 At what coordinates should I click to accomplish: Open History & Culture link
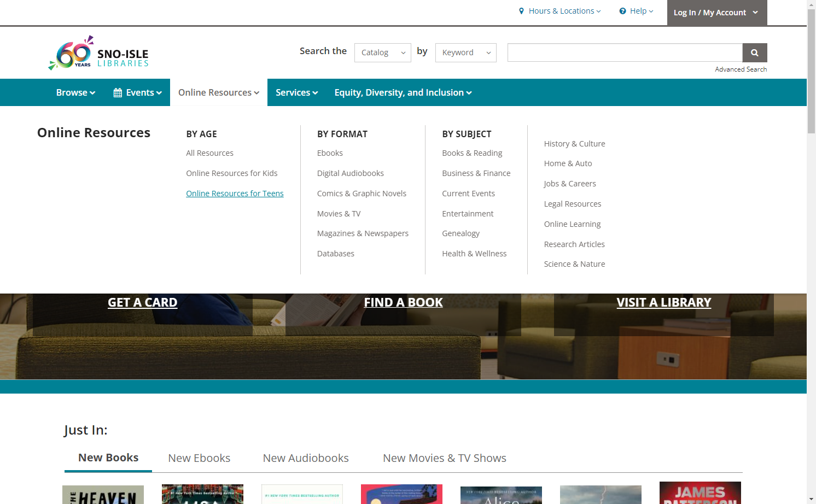[575, 144]
